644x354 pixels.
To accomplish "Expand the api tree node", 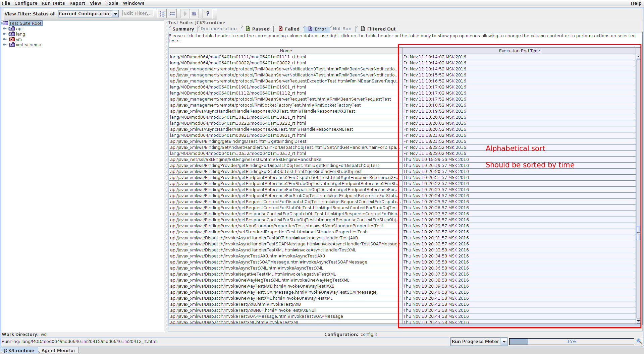I will click(5, 29).
